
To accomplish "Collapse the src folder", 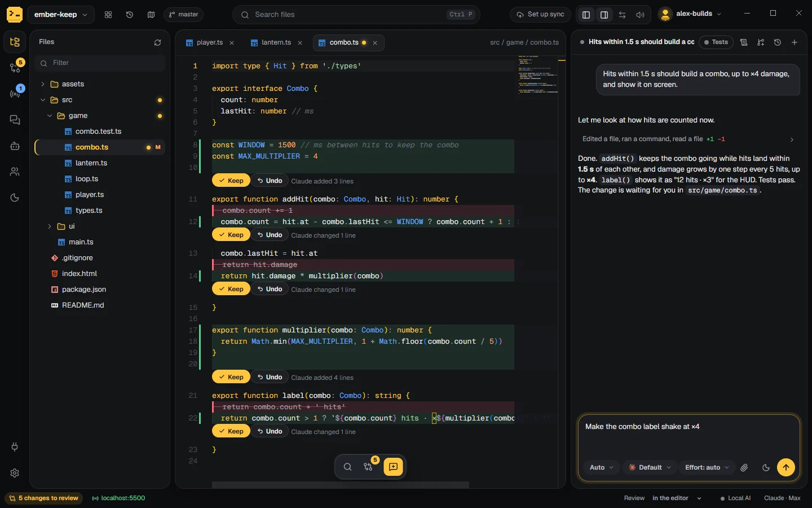I will (x=43, y=100).
